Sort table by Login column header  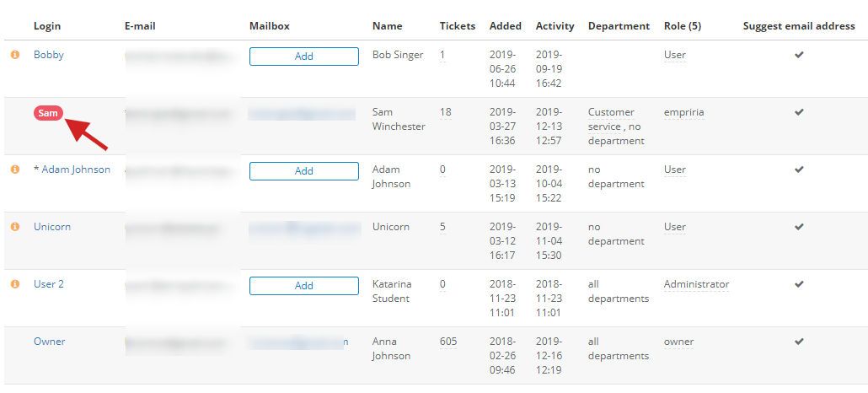tap(47, 26)
